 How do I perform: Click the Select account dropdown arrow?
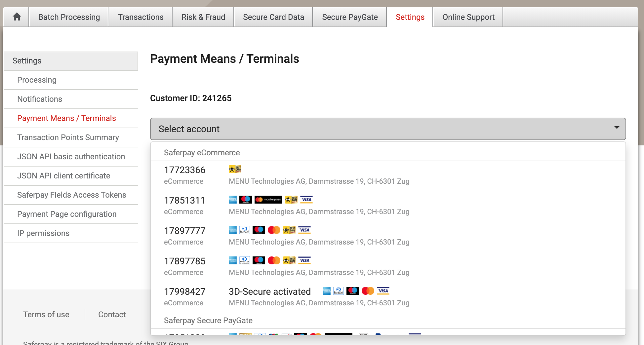(617, 128)
